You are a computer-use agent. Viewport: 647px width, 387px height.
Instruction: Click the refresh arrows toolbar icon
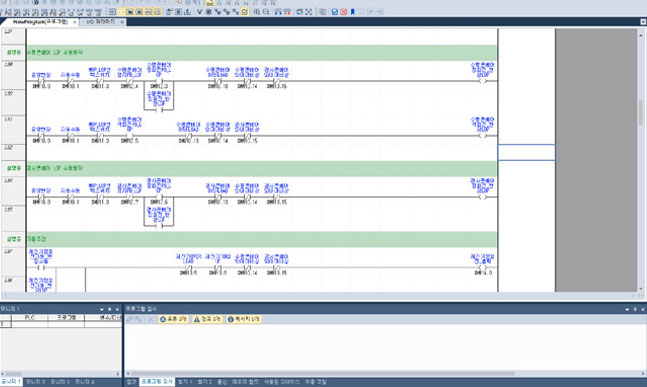click(299, 12)
